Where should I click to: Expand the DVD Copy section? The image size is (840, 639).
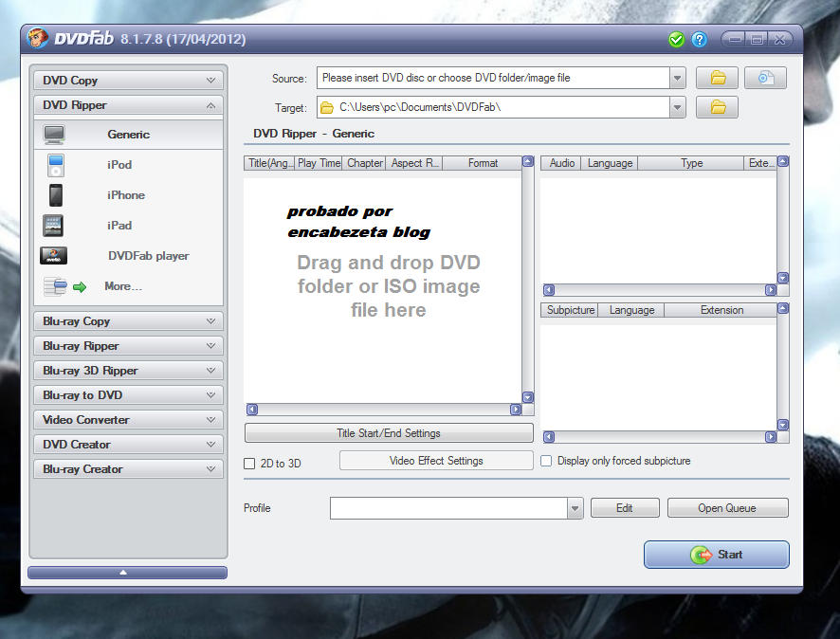click(x=128, y=81)
